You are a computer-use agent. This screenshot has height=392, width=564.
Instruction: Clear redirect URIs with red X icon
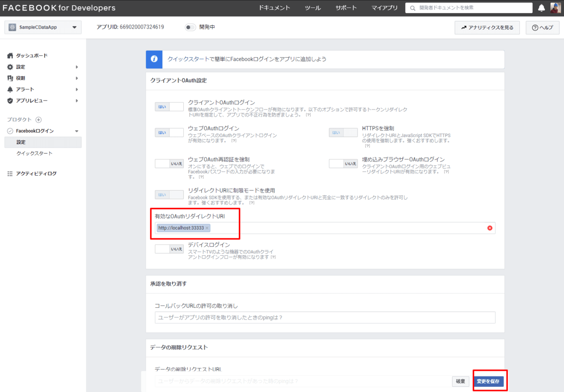tap(490, 228)
